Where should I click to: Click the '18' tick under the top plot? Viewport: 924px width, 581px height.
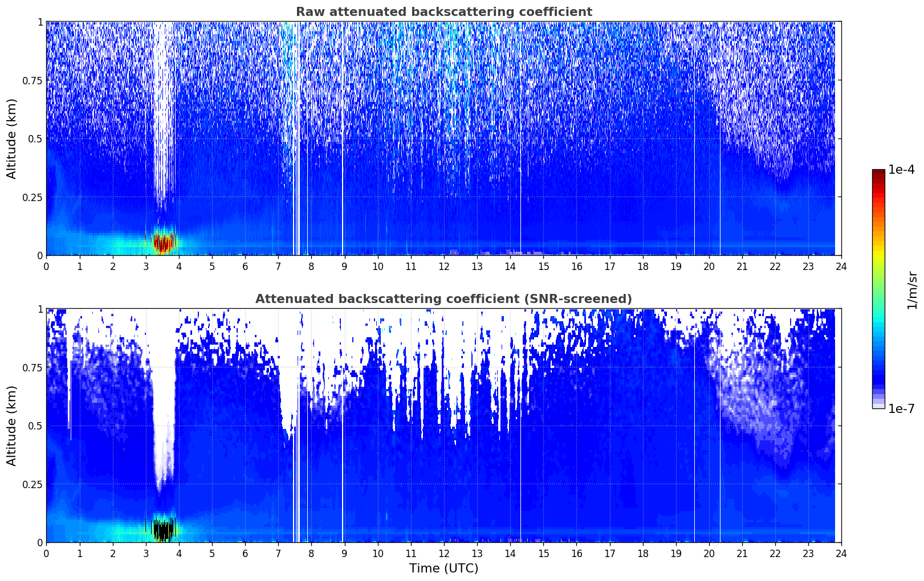[642, 266]
